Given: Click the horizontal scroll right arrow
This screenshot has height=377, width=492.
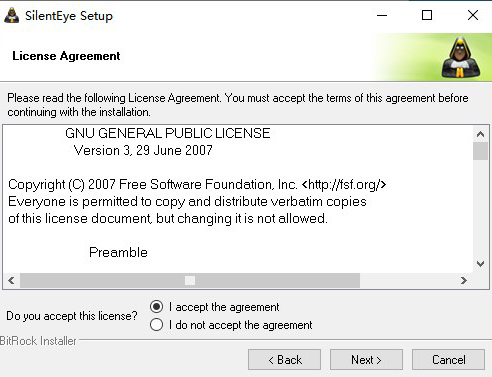Looking at the screenshot, I should pos(463,280).
